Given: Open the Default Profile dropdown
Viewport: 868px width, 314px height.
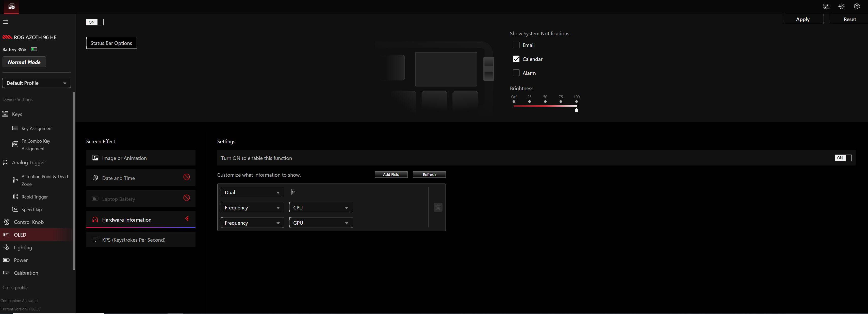Looking at the screenshot, I should click(36, 83).
